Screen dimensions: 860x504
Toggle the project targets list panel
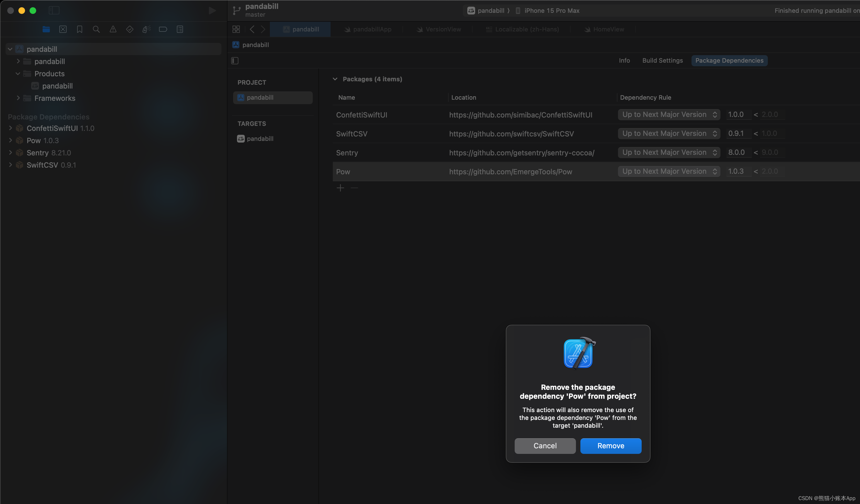coord(235,61)
